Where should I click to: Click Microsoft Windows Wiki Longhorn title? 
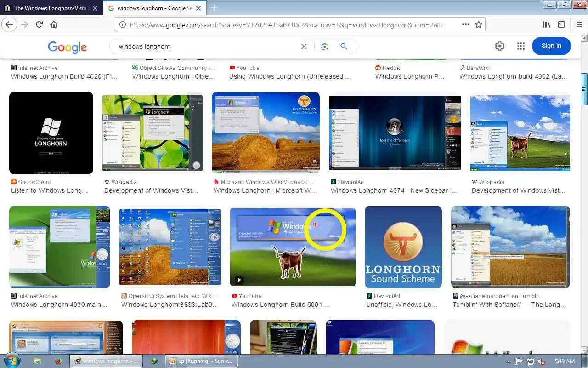click(x=265, y=190)
